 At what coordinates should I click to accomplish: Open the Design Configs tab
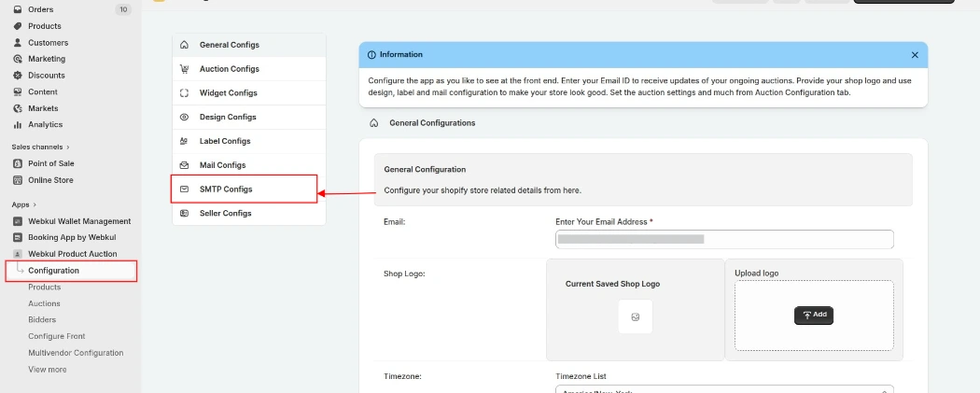(x=249, y=117)
